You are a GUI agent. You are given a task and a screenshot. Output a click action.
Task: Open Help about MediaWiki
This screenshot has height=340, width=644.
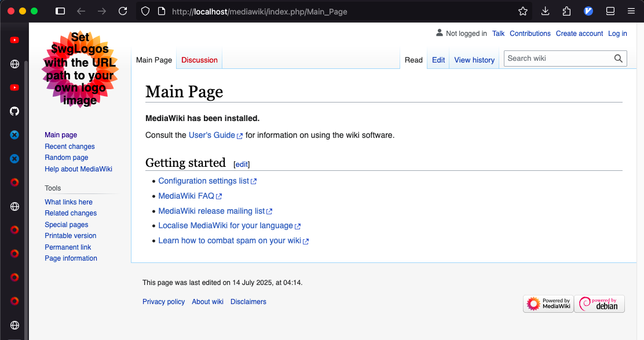[78, 169]
